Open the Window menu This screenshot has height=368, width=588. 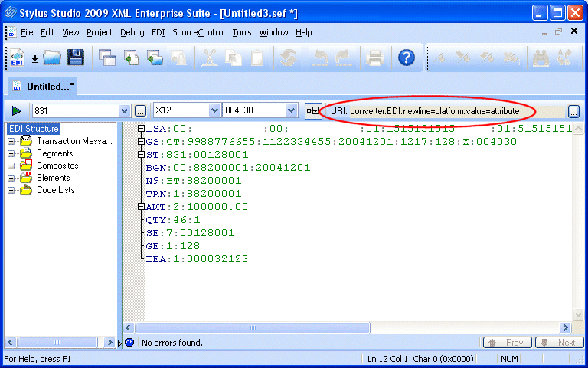(x=274, y=32)
